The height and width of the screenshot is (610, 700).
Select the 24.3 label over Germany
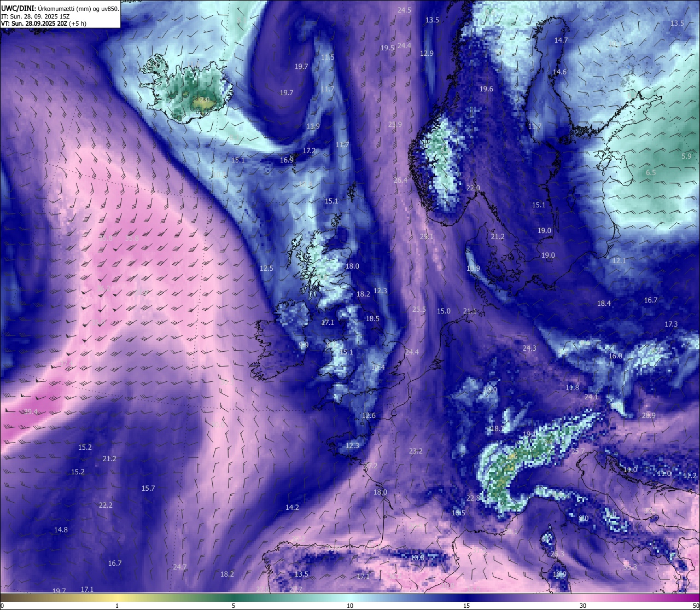point(529,348)
